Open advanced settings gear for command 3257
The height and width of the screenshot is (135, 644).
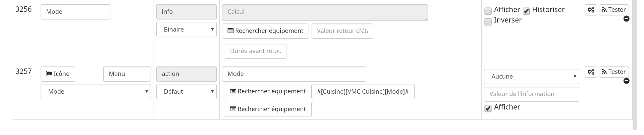click(591, 72)
